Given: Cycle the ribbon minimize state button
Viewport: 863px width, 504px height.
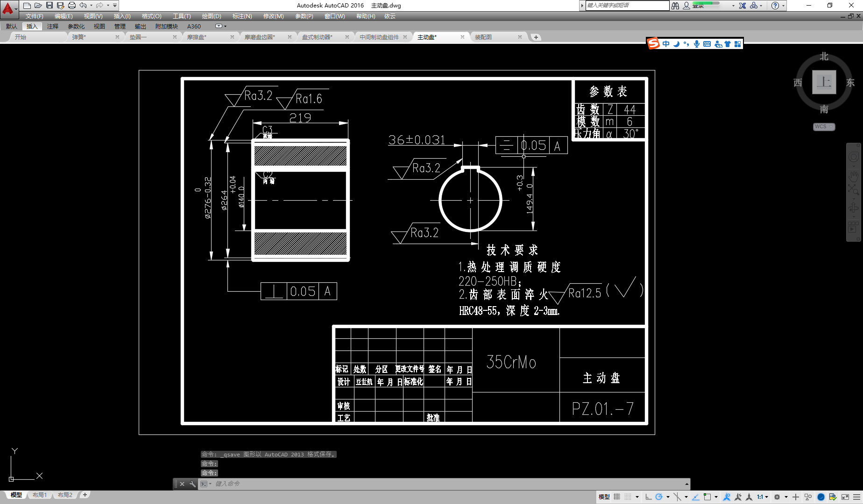Looking at the screenshot, I should click(219, 26).
